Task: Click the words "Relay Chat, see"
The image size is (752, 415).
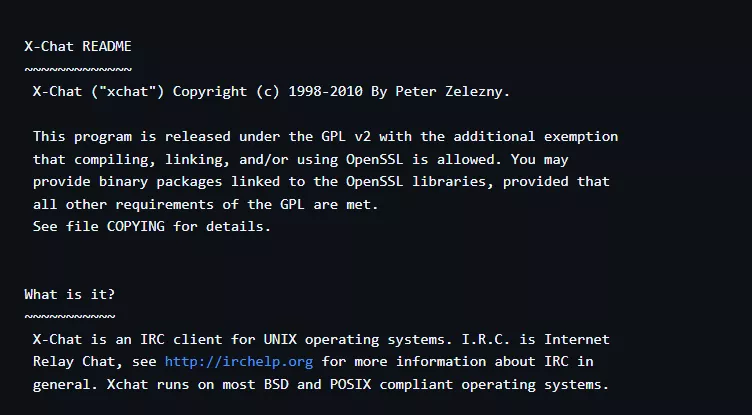Action: 95,362
